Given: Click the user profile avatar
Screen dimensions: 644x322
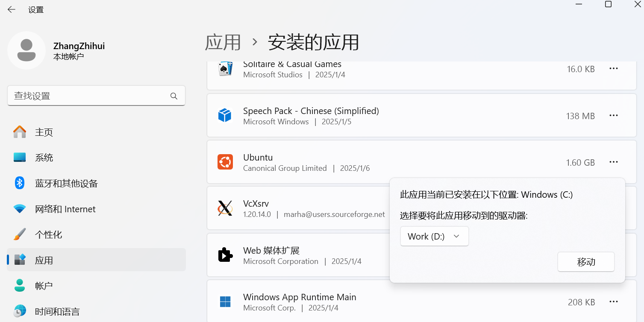Looking at the screenshot, I should point(26,50).
